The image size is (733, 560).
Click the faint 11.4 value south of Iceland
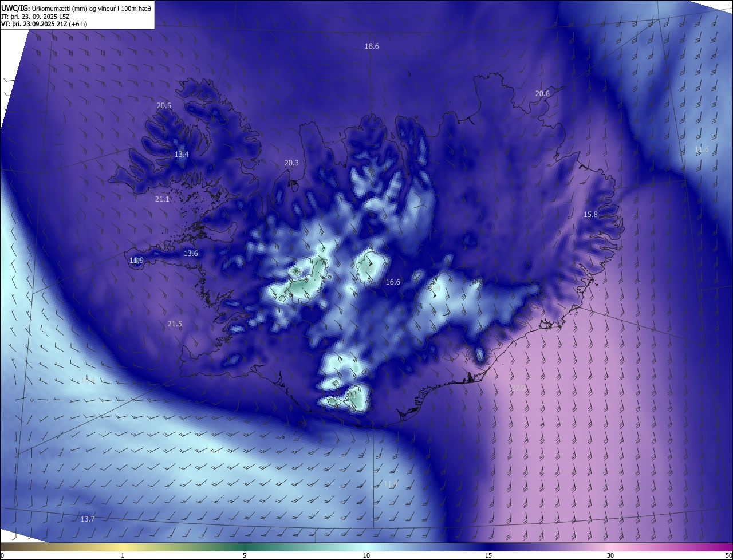click(x=390, y=483)
